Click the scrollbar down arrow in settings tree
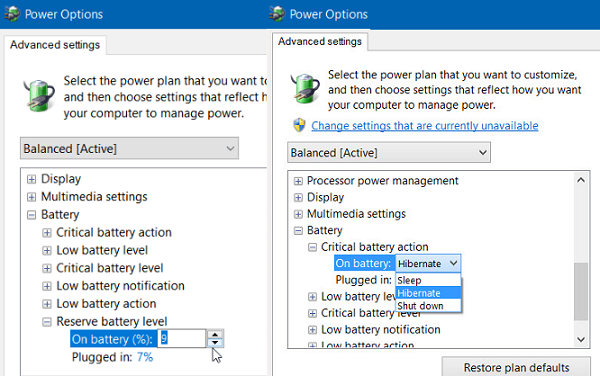 point(581,339)
